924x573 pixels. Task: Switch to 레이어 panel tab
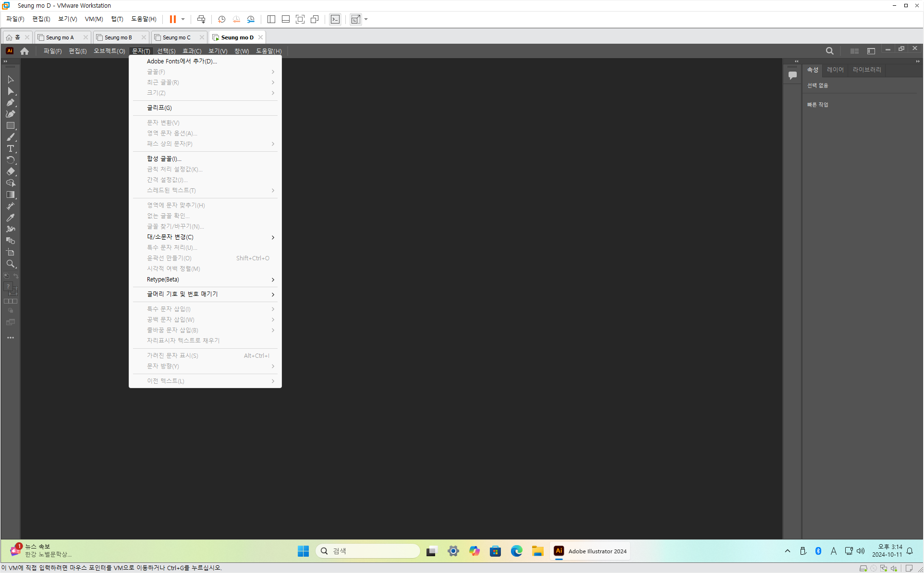point(835,70)
